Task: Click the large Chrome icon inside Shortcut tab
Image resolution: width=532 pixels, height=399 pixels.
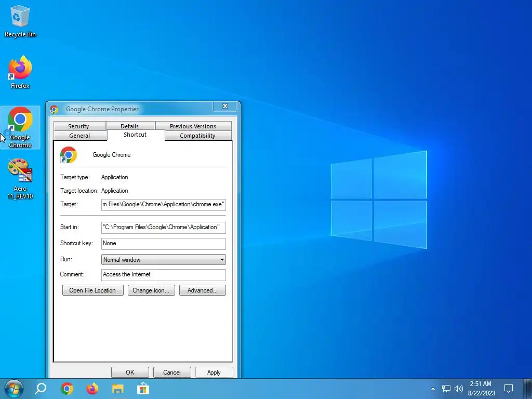Action: click(x=69, y=155)
